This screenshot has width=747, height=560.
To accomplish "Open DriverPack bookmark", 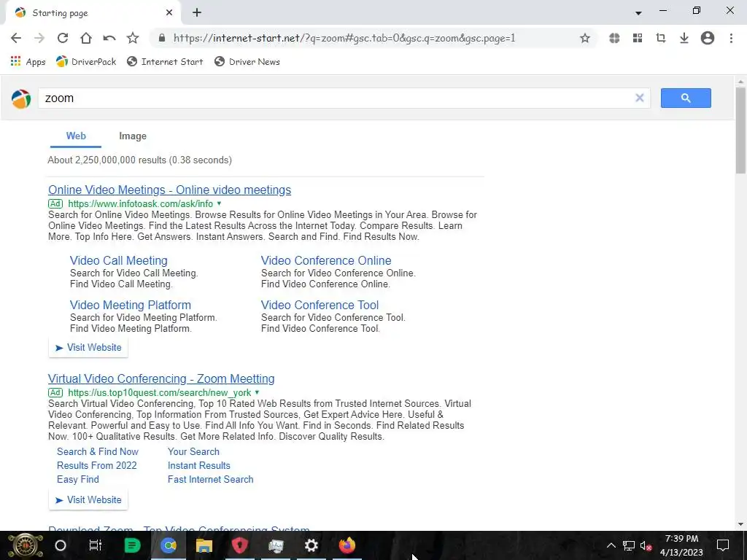I will pos(86,61).
